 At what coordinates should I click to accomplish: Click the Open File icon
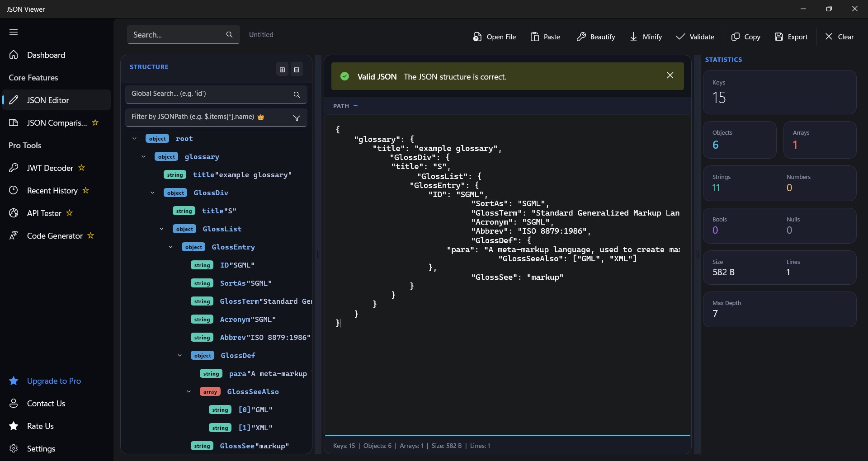(477, 37)
